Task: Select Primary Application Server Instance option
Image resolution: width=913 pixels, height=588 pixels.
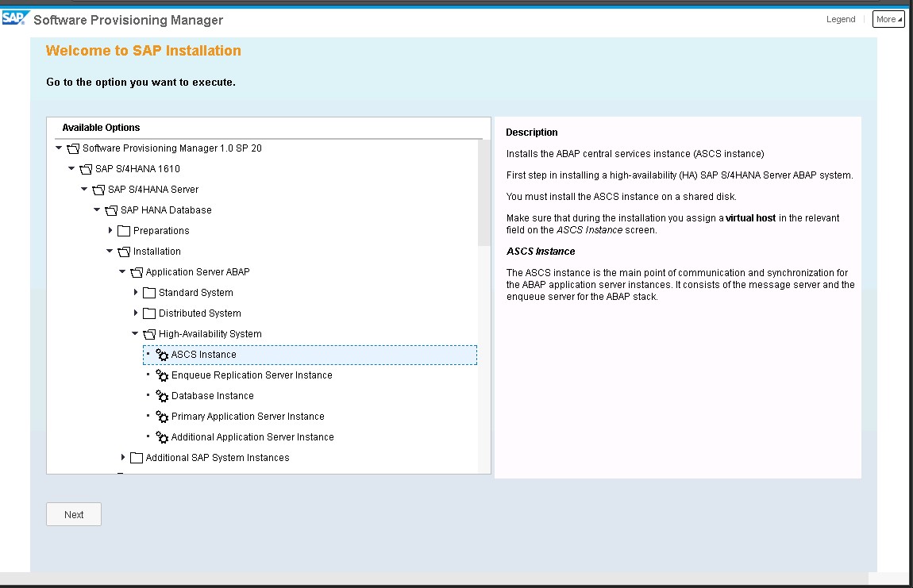Action: point(248,417)
